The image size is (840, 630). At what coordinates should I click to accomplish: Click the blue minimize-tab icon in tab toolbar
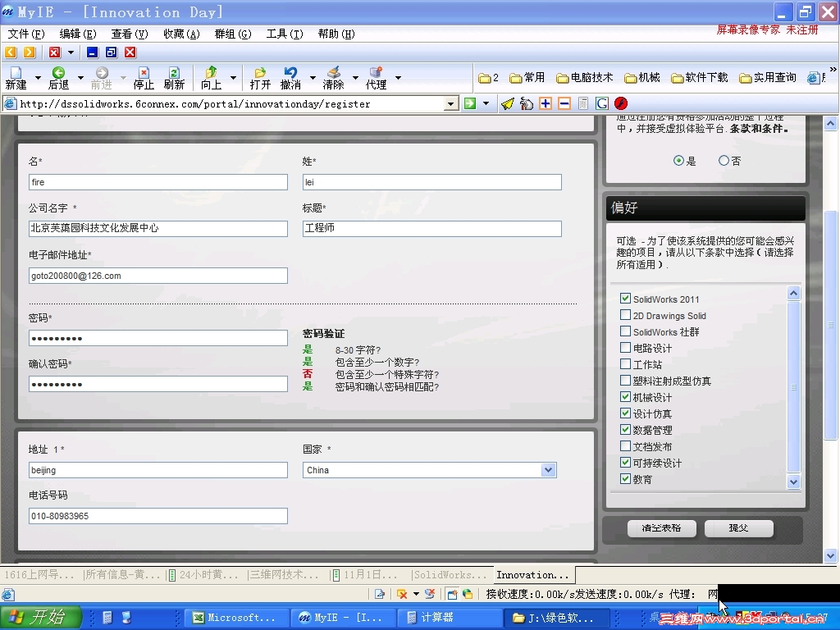coord(92,52)
